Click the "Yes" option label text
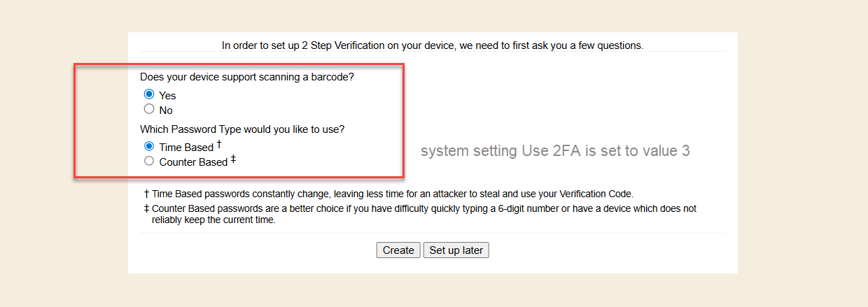This screenshot has height=307, width=868. (x=167, y=96)
